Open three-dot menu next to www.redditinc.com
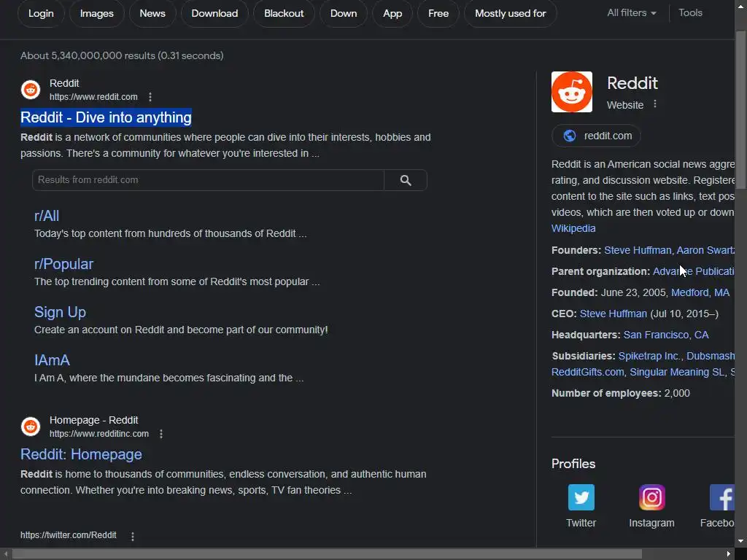Viewport: 747px width, 560px height. coord(161,434)
